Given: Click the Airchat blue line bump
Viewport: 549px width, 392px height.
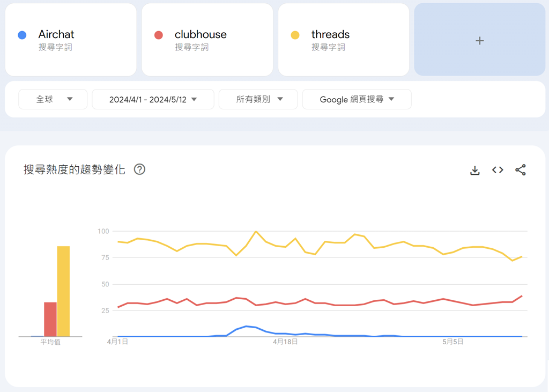Looking at the screenshot, I should 246,326.
